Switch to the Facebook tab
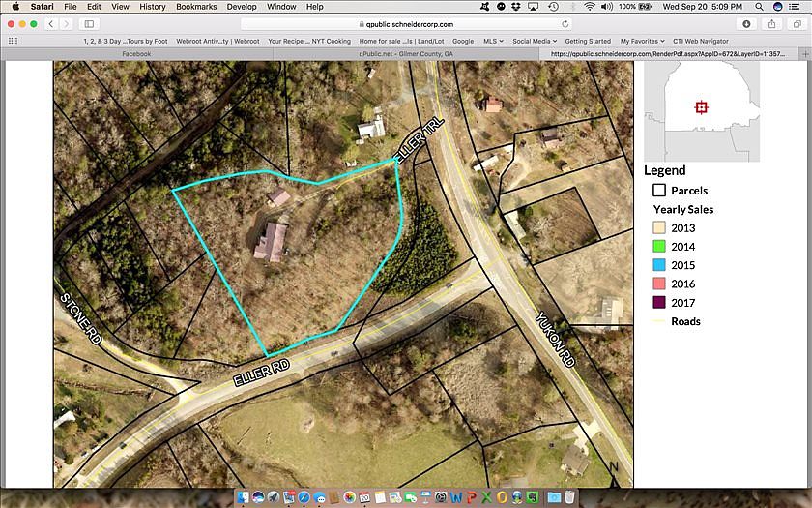812x508 pixels. [x=136, y=54]
